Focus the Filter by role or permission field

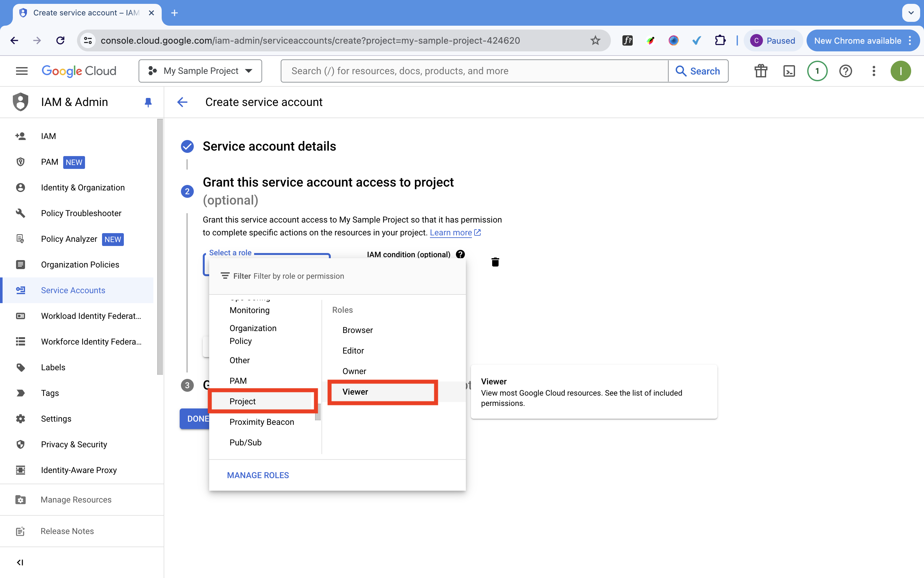tap(338, 276)
